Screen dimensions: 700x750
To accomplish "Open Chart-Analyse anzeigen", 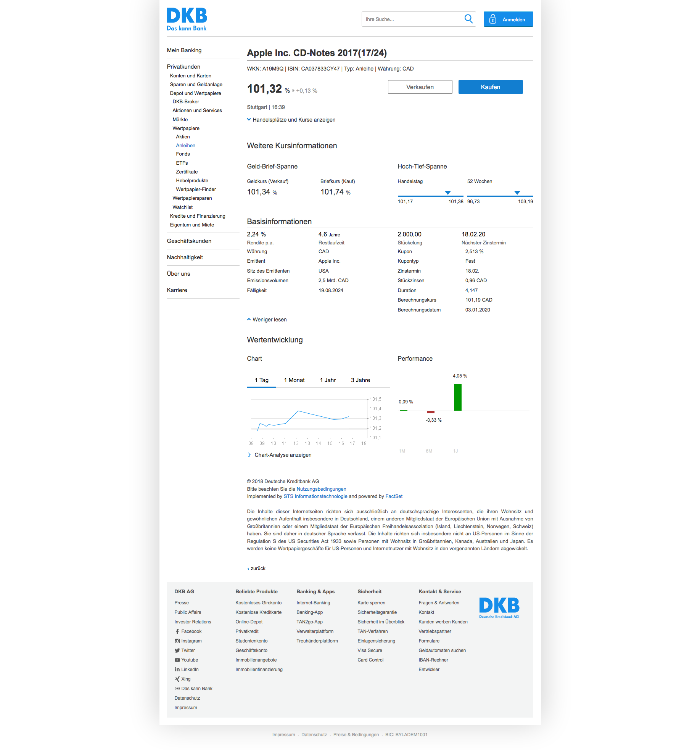I will [x=280, y=455].
